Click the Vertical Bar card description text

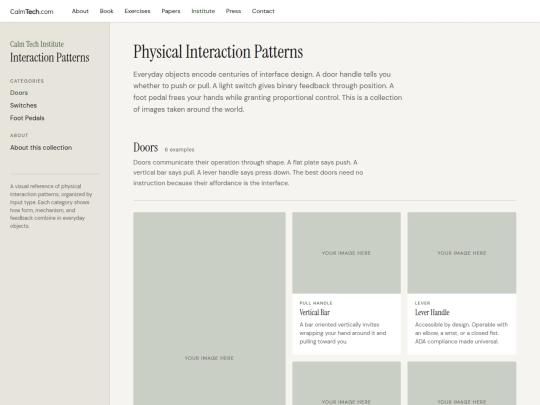click(343, 333)
